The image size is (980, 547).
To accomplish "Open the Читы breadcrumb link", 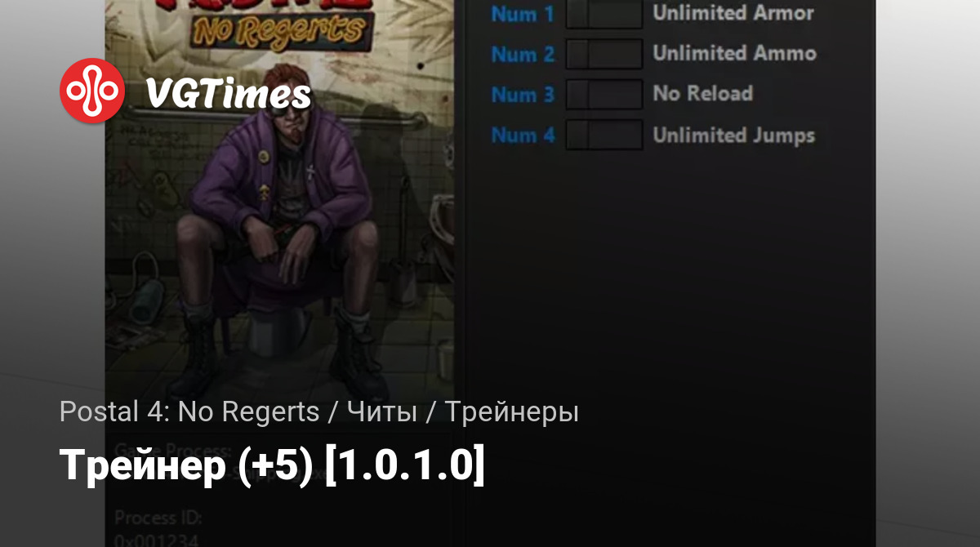I will point(382,412).
